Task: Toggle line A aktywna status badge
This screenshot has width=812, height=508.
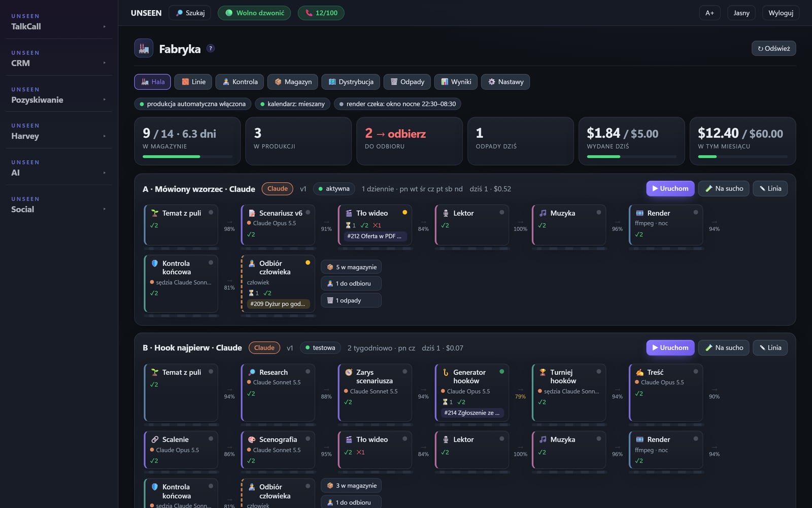Action: click(x=333, y=188)
